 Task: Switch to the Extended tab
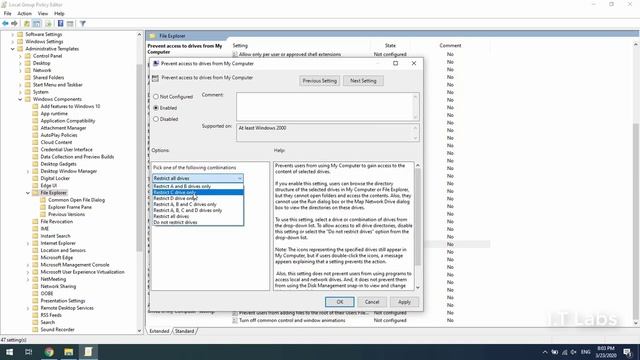[159, 331]
